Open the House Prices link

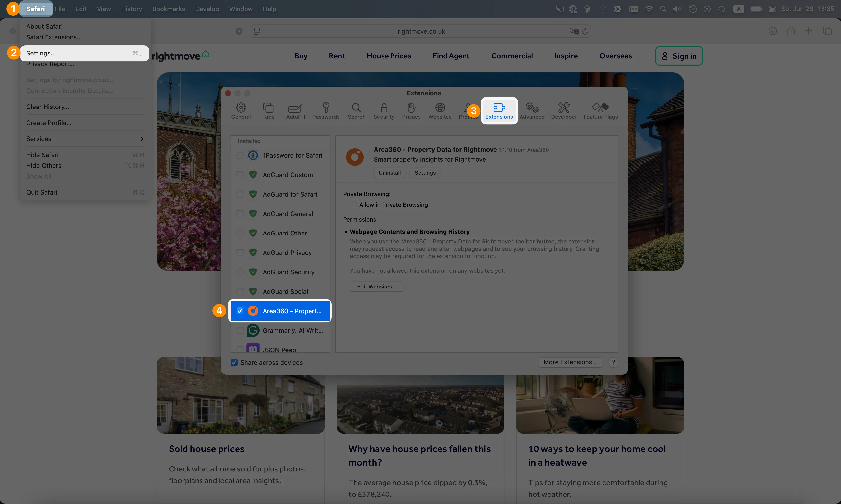tap(389, 56)
